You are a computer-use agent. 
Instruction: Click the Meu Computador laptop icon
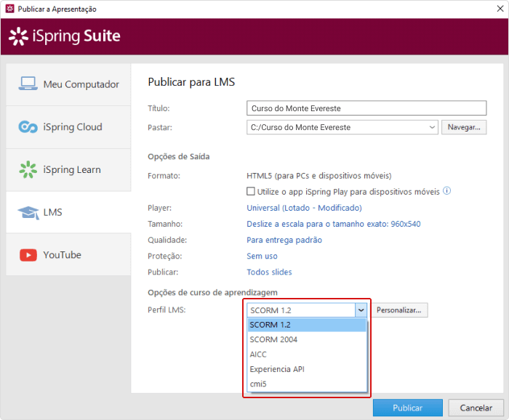click(28, 84)
